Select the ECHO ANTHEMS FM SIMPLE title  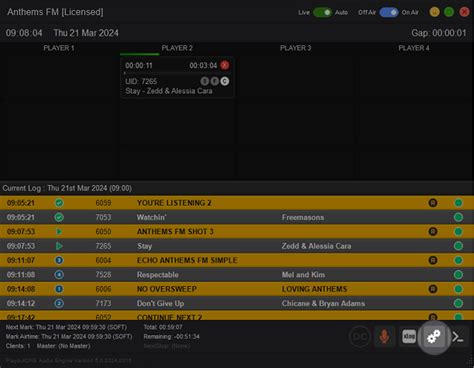(187, 260)
